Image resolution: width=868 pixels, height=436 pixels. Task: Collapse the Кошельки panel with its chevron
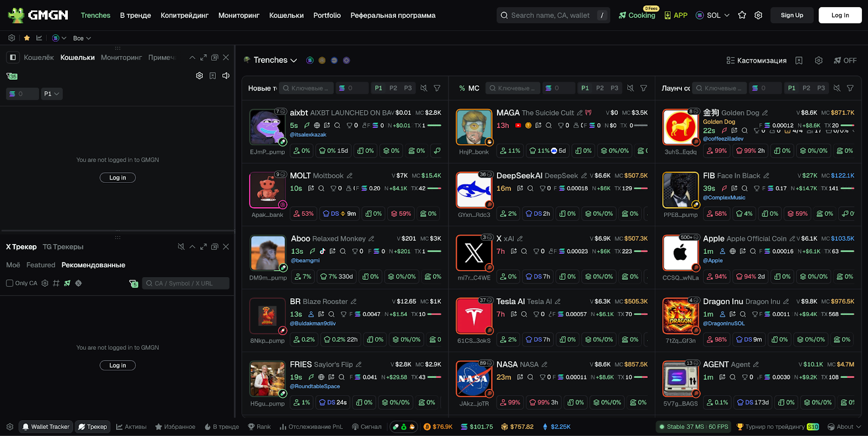(192, 57)
